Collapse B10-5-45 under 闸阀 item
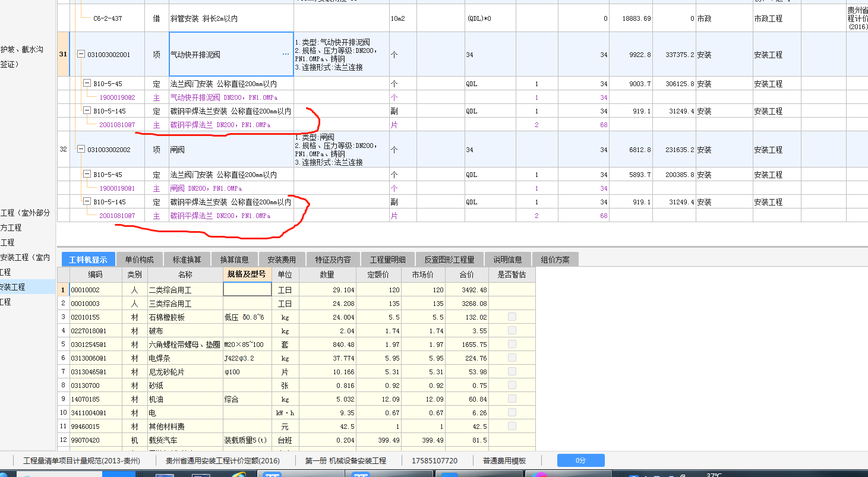Viewport: 868px width, 477px height. [x=87, y=175]
